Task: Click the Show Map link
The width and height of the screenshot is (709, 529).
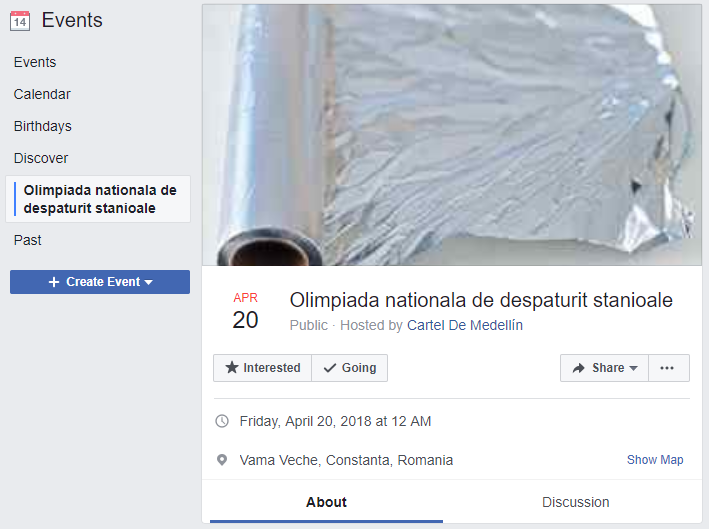Action: point(655,460)
